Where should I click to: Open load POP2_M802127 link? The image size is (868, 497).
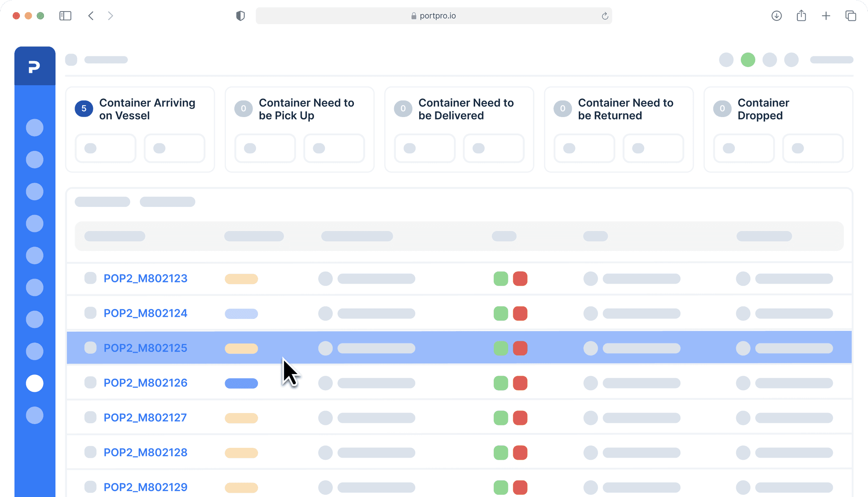pos(145,418)
